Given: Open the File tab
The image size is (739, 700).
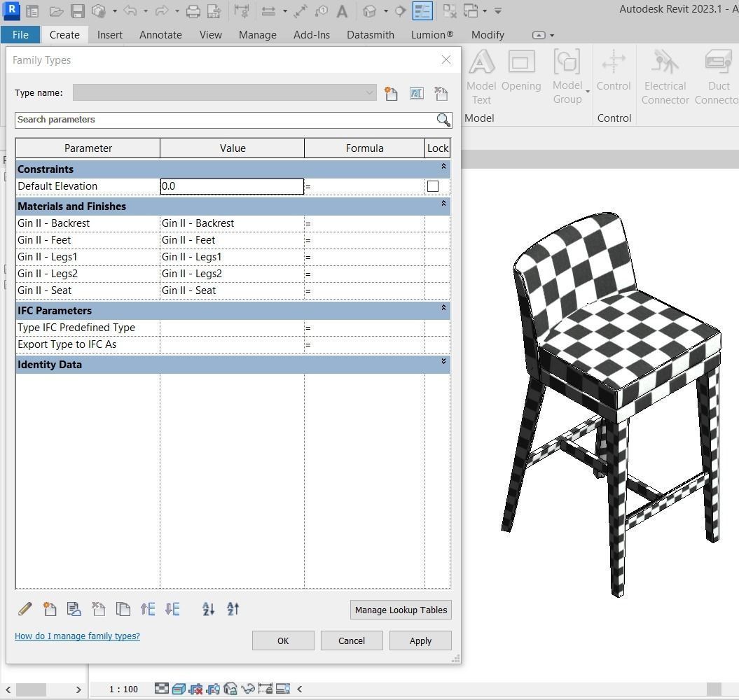Looking at the screenshot, I should click(20, 35).
